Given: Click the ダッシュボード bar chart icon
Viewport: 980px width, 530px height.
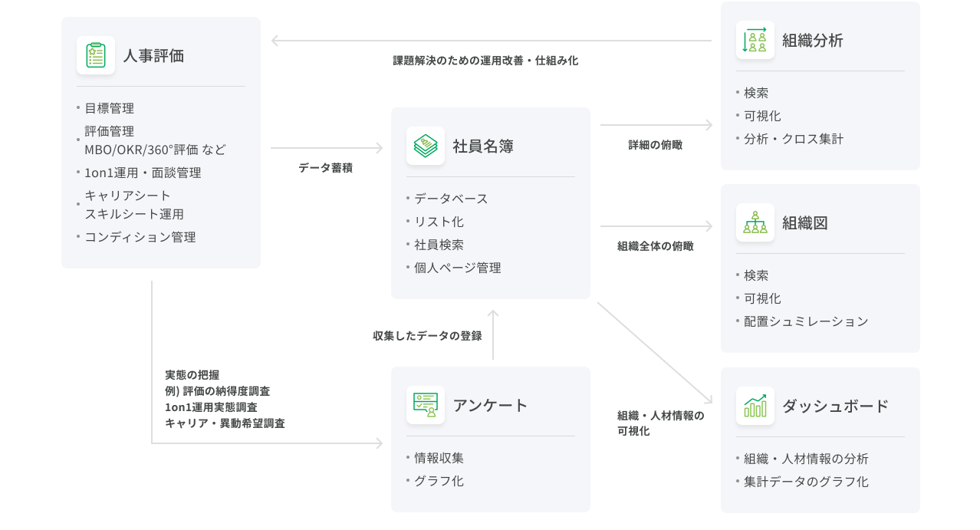Looking at the screenshot, I should click(755, 406).
